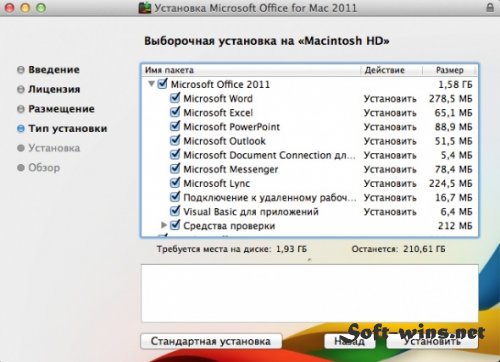This screenshot has width=500, height=362.
Task: Uncheck Visual Basic для приложений checkbox
Action: pyautogui.click(x=175, y=211)
